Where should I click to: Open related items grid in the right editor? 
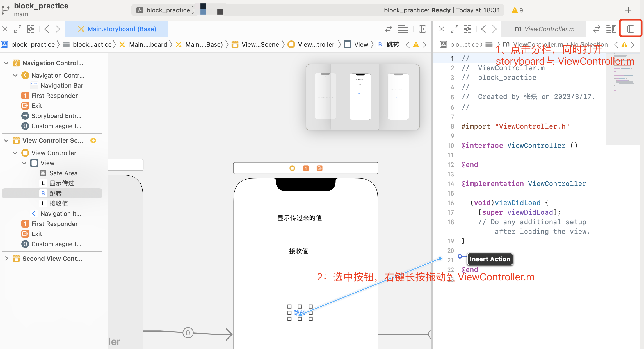[467, 29]
